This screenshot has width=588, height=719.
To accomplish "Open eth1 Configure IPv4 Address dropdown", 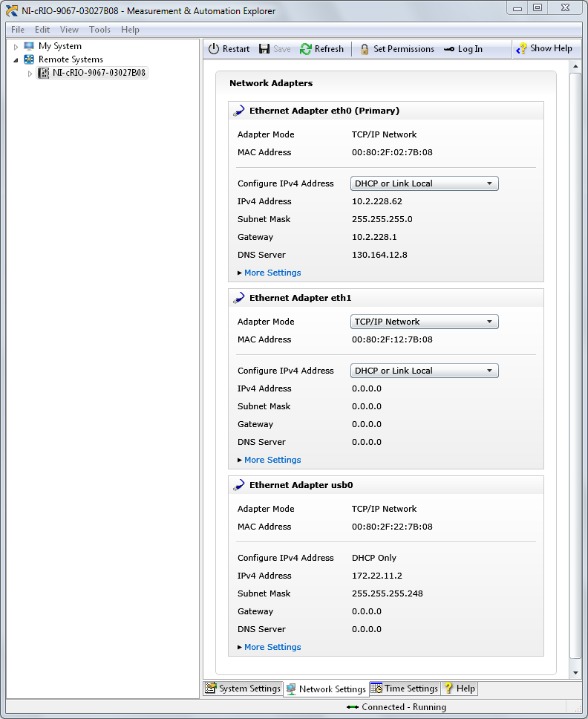I will [424, 371].
